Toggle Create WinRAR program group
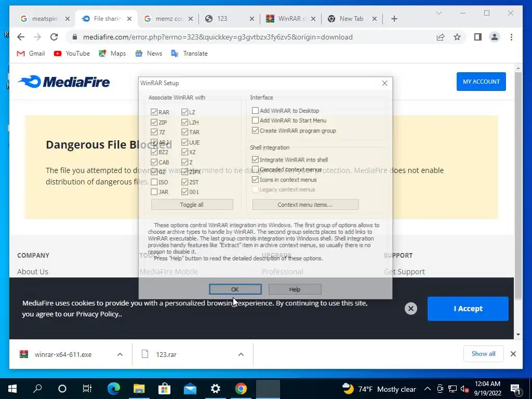This screenshot has height=399, width=532. [x=255, y=130]
